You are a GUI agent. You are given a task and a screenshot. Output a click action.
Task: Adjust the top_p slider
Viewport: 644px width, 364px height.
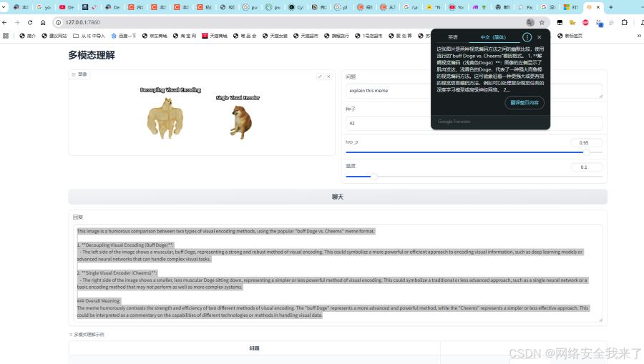(474, 152)
